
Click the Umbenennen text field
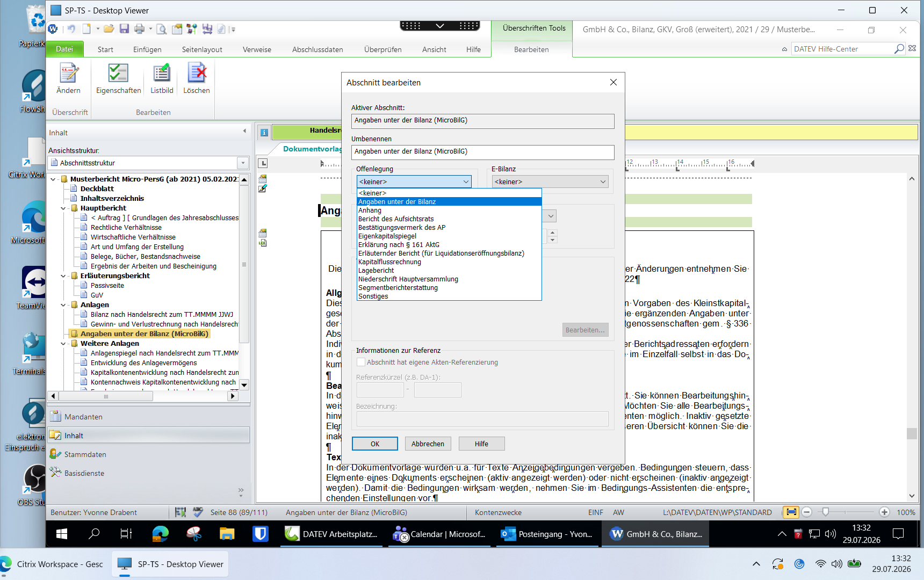[482, 152]
